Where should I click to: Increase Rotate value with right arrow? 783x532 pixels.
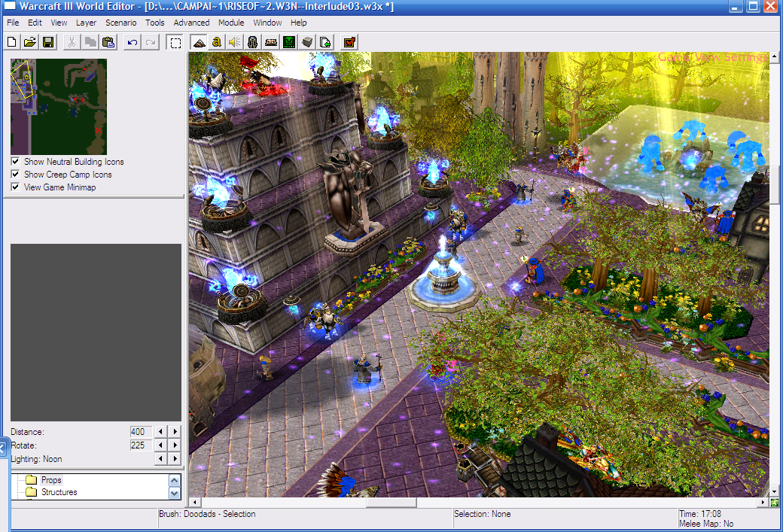175,445
